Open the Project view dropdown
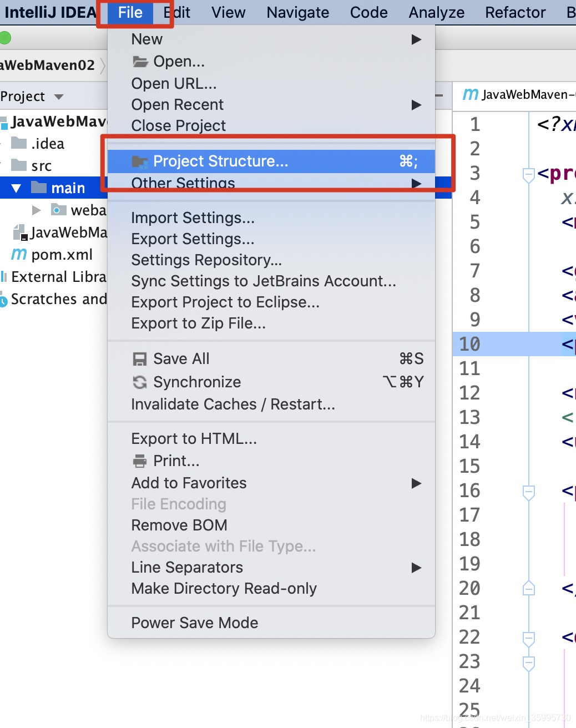This screenshot has width=576, height=728. coord(59,97)
